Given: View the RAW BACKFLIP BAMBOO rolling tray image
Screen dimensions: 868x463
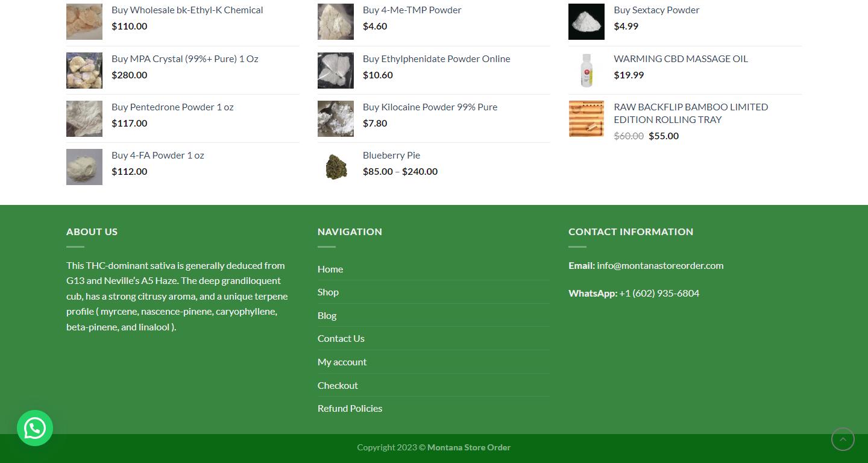Looking at the screenshot, I should [586, 119].
